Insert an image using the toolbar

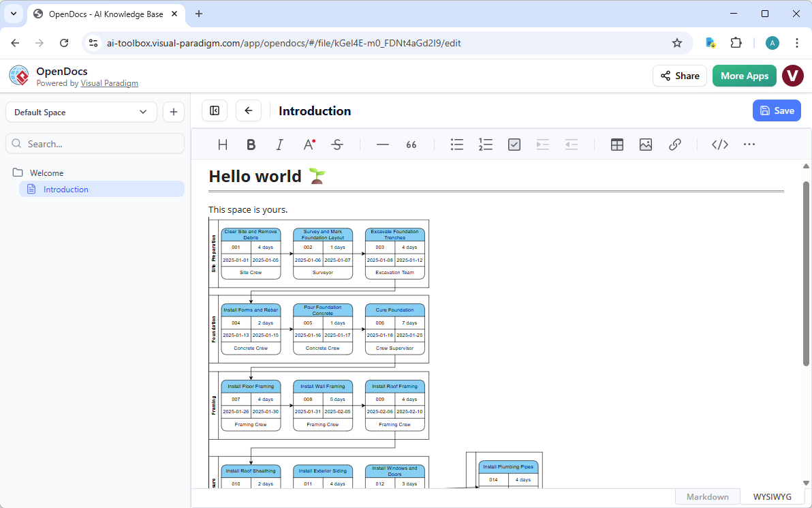pyautogui.click(x=645, y=145)
